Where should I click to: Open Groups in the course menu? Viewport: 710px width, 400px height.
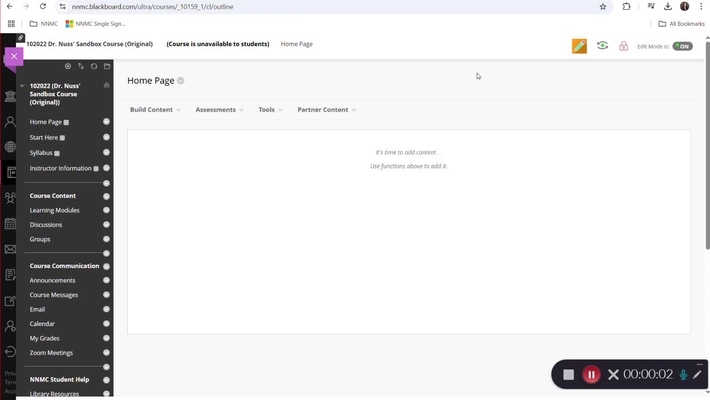pyautogui.click(x=40, y=239)
